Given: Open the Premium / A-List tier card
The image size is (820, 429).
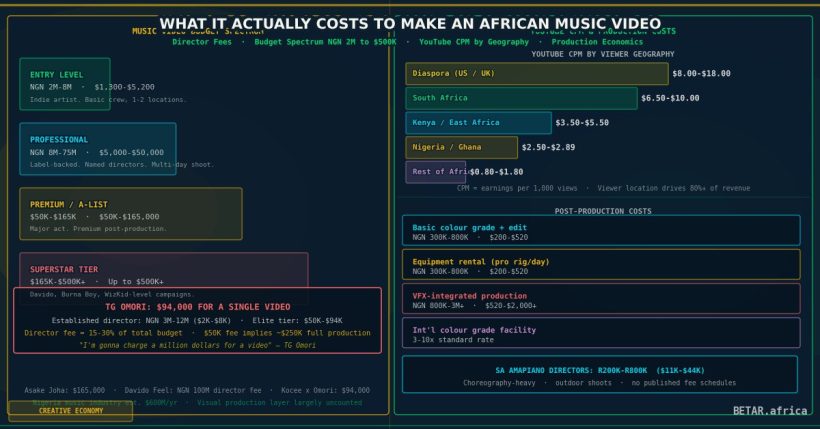Looking at the screenshot, I should (131, 214).
